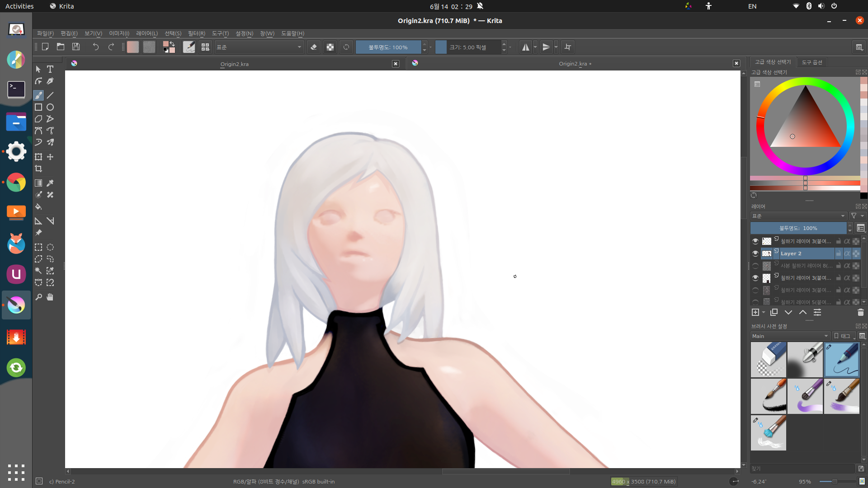Screen dimensions: 868x488
Task: Select the Crop tool
Action: point(38,169)
